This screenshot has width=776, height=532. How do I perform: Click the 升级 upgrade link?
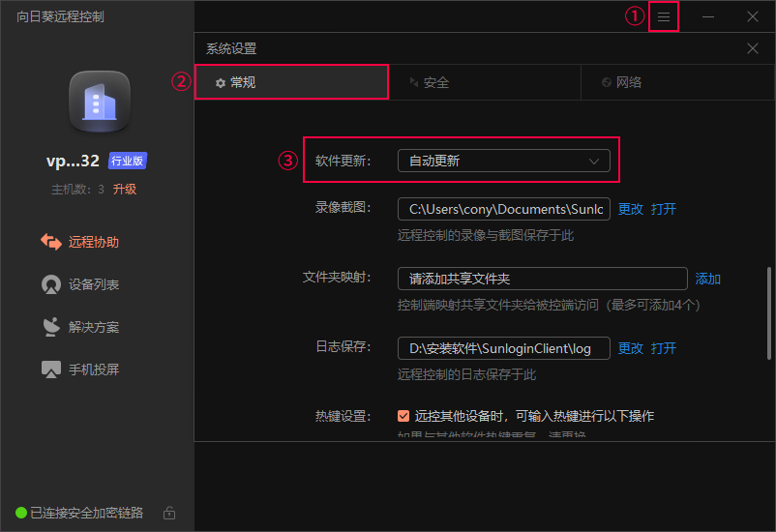(125, 190)
